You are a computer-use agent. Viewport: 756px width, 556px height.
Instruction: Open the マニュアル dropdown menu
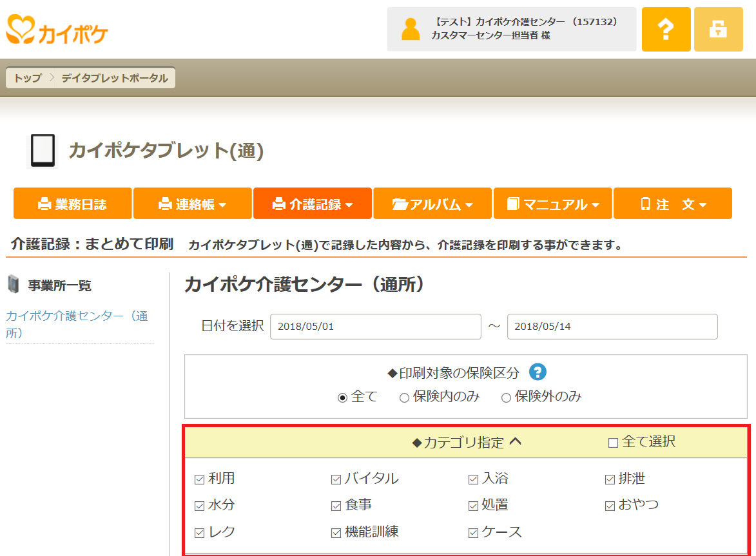pos(552,204)
